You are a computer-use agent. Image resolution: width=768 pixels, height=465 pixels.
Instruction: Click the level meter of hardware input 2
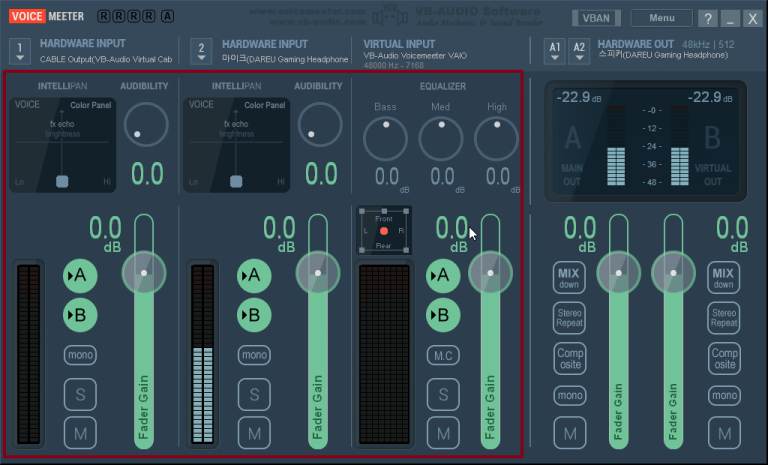click(202, 354)
